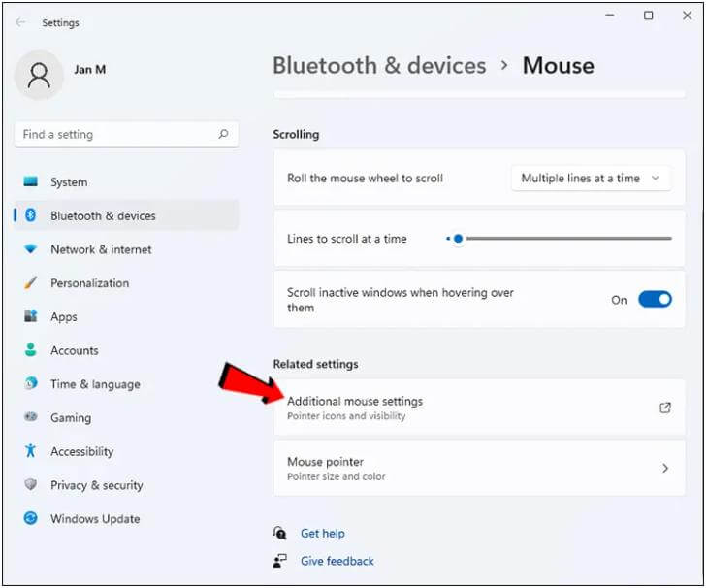Click the Give feedback person icon
Screen dimensions: 707x588
coord(279,561)
